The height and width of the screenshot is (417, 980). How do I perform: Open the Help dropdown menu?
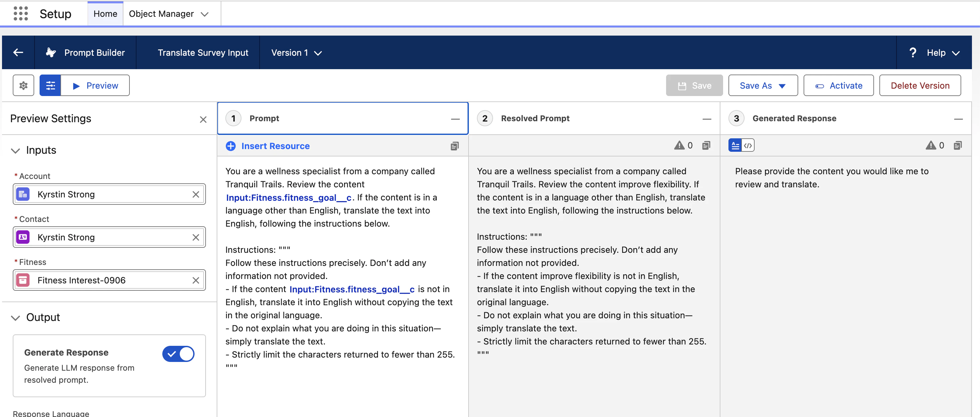pyautogui.click(x=943, y=53)
